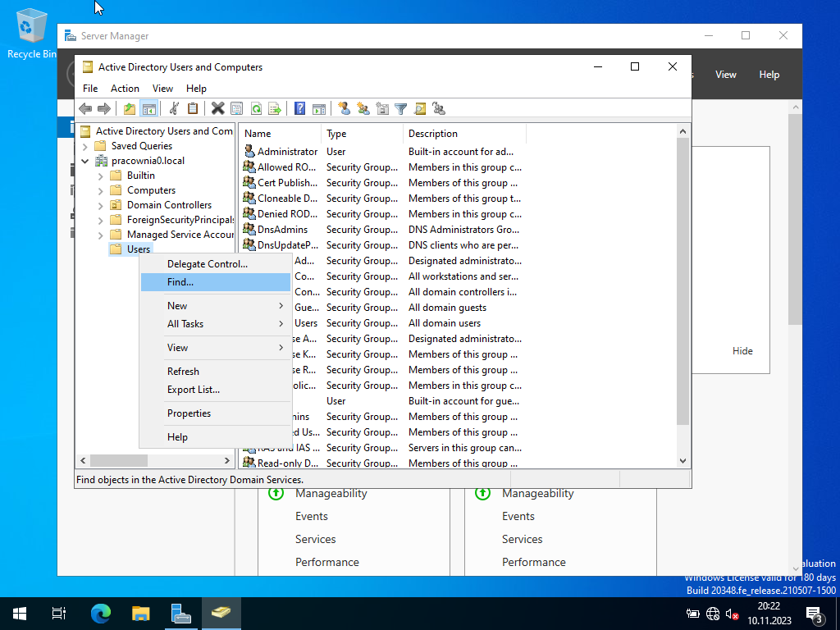Screen dimensions: 840x630
Task: Collapse the pracownia0.local domain node
Action: pyautogui.click(x=85, y=161)
